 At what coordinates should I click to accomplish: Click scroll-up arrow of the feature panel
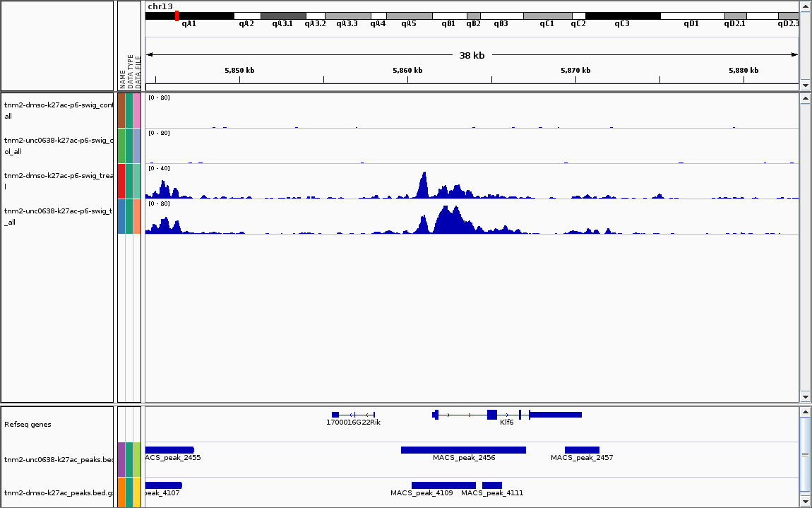(x=805, y=412)
